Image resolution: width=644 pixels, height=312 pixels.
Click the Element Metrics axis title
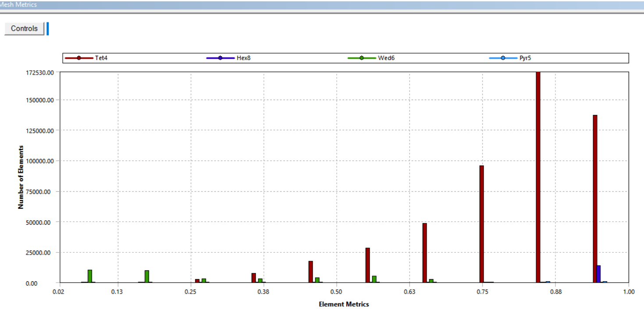[x=344, y=304]
